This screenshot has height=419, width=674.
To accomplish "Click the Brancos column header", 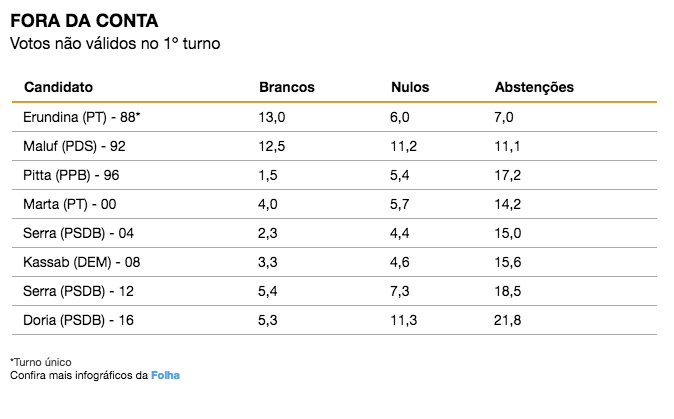I will 286,87.
